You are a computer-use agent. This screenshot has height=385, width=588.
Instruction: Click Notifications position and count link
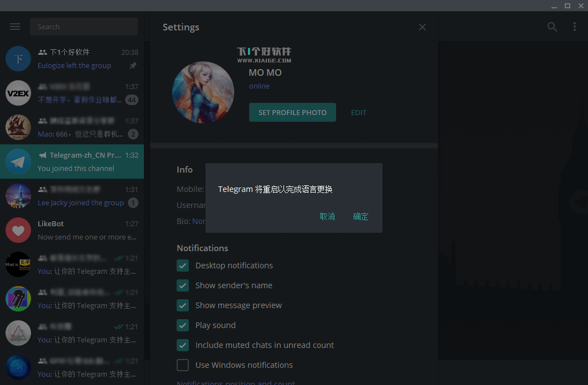click(x=236, y=382)
